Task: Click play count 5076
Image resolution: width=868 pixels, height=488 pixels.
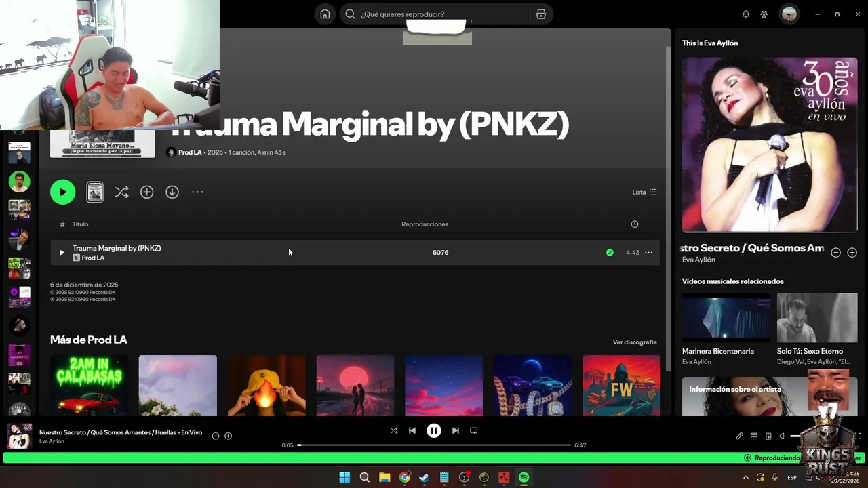Action: 441,253
